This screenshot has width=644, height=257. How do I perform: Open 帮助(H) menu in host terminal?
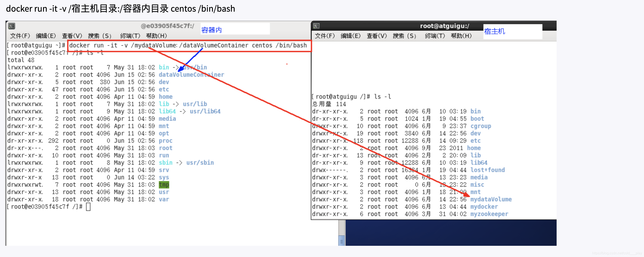461,36
